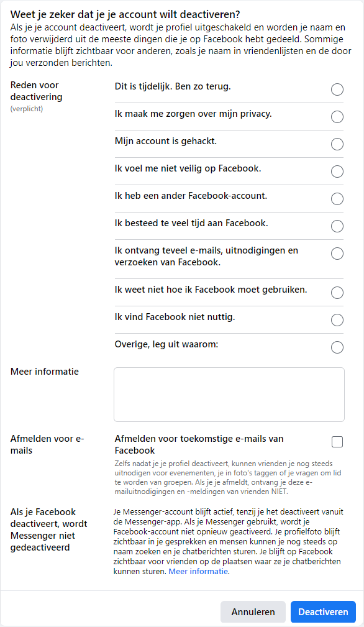Click the 'Meer informatie' text area

(229, 395)
